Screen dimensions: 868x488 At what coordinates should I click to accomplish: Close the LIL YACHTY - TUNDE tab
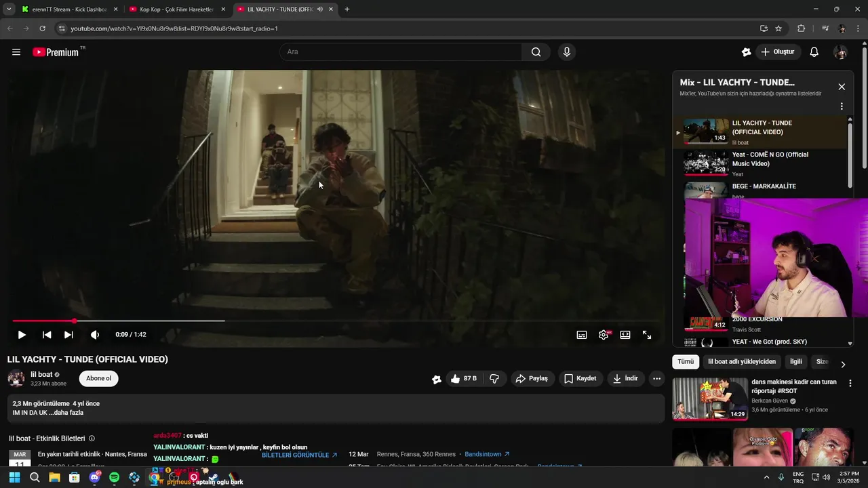point(331,9)
